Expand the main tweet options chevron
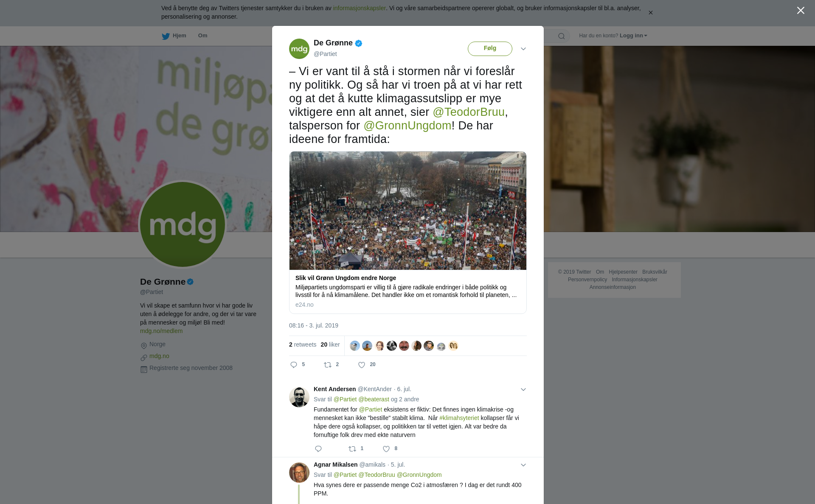Image resolution: width=815 pixels, height=504 pixels. click(523, 49)
